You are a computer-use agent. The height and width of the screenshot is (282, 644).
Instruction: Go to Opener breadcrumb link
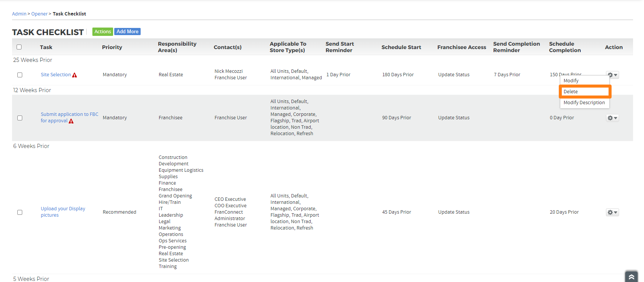40,14
